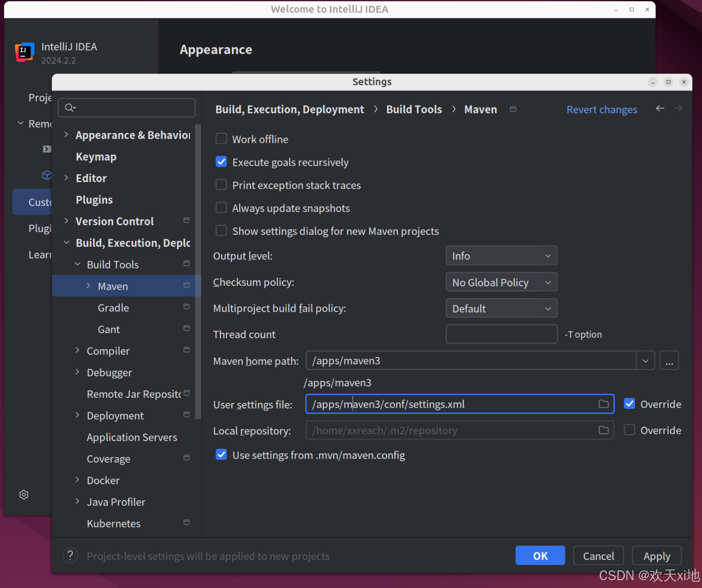Viewport: 702px width, 588px height.
Task: Select Gant in settings tree
Action: click(109, 329)
